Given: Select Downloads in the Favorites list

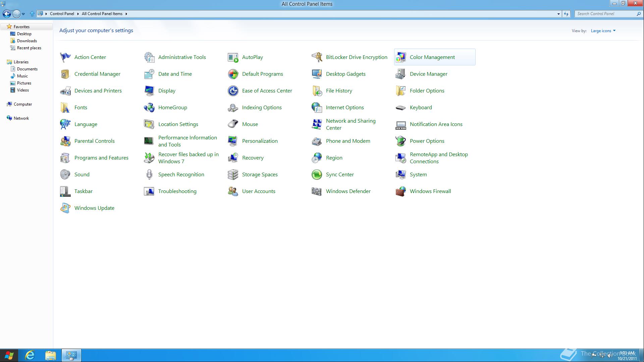Looking at the screenshot, I should 27,41.
